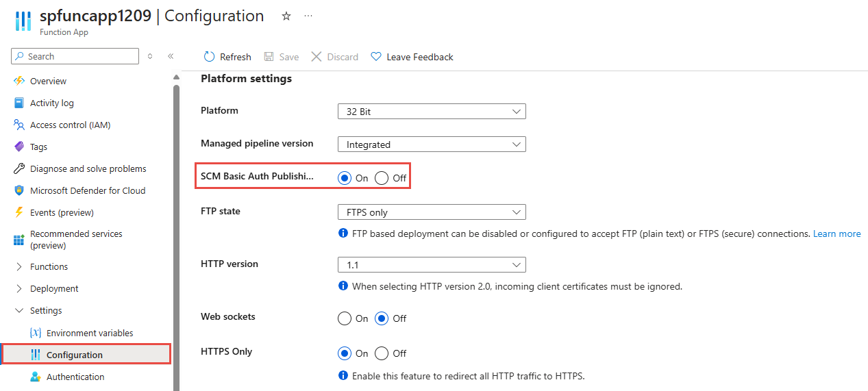The width and height of the screenshot is (868, 391).
Task: Click the sidebar scroll up arrow
Action: click(176, 77)
